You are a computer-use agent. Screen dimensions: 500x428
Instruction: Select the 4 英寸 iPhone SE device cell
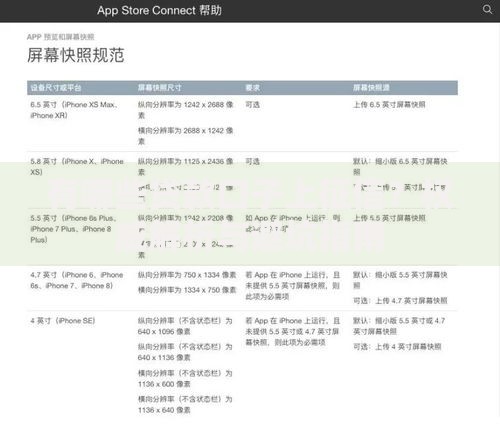click(x=63, y=321)
